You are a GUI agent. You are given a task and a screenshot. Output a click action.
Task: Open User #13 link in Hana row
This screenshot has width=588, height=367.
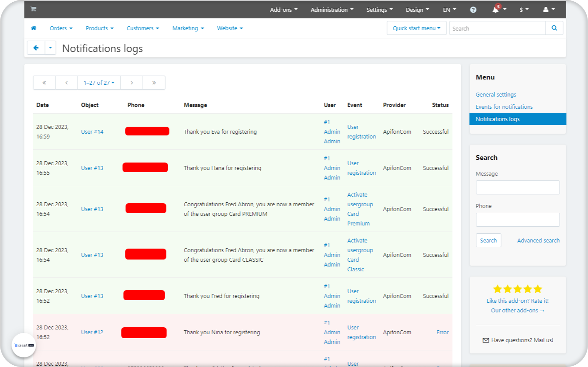pyautogui.click(x=92, y=168)
